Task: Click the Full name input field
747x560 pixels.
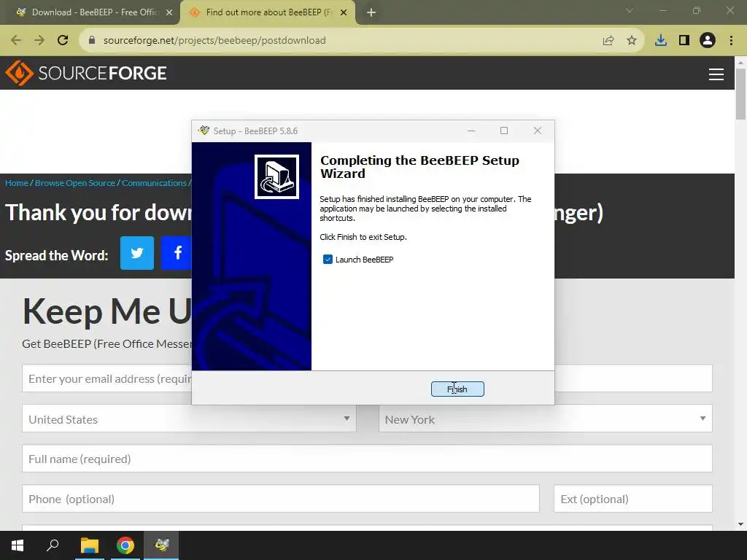Action: [368, 459]
